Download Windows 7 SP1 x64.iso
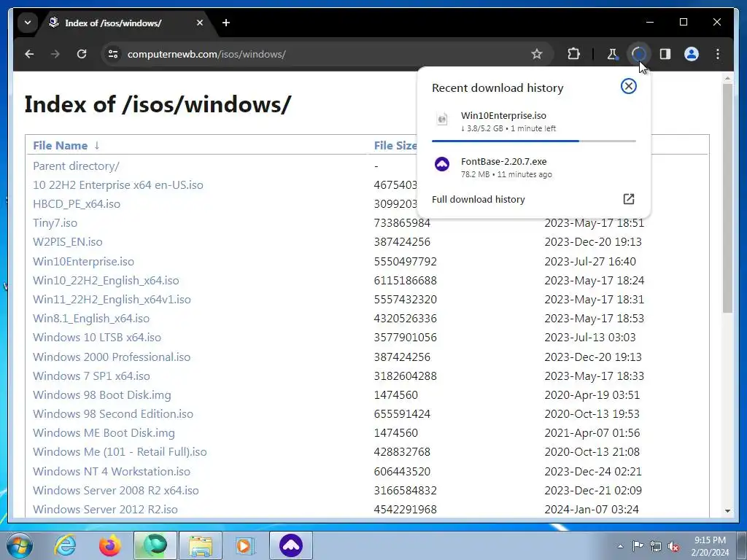 click(x=91, y=376)
